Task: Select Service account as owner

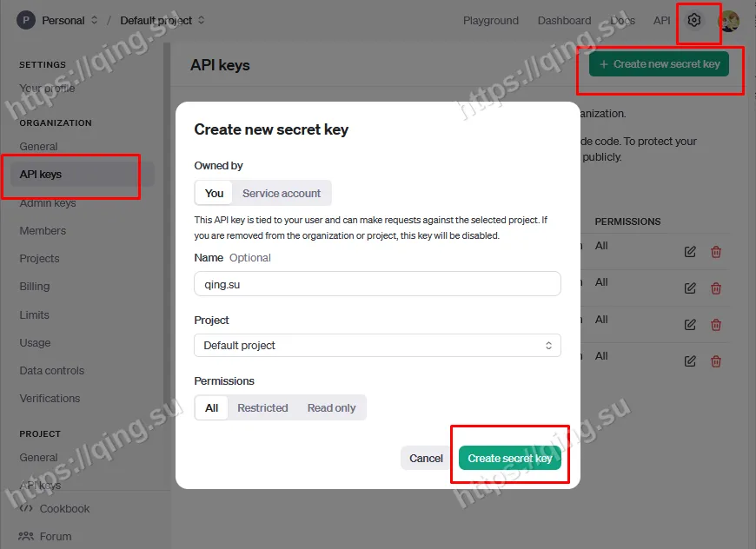Action: click(281, 194)
